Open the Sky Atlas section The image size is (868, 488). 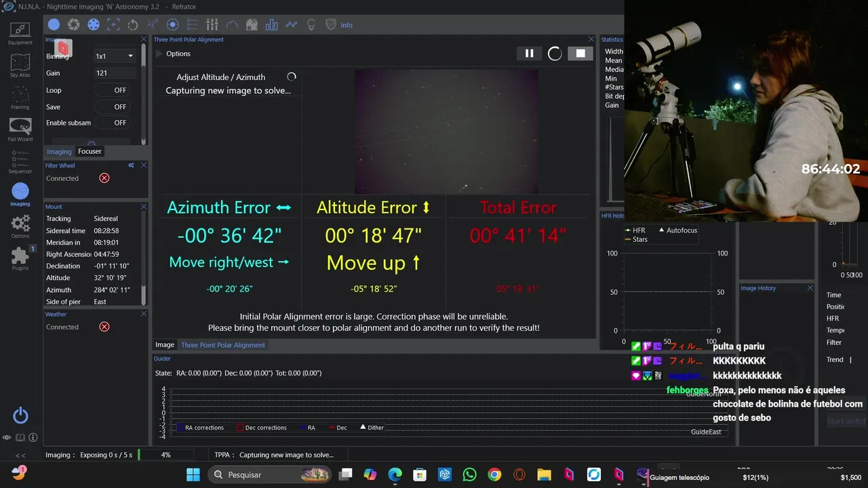click(20, 66)
